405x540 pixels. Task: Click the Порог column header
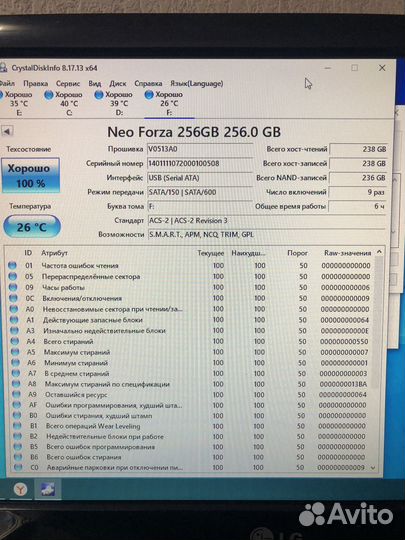click(x=297, y=253)
